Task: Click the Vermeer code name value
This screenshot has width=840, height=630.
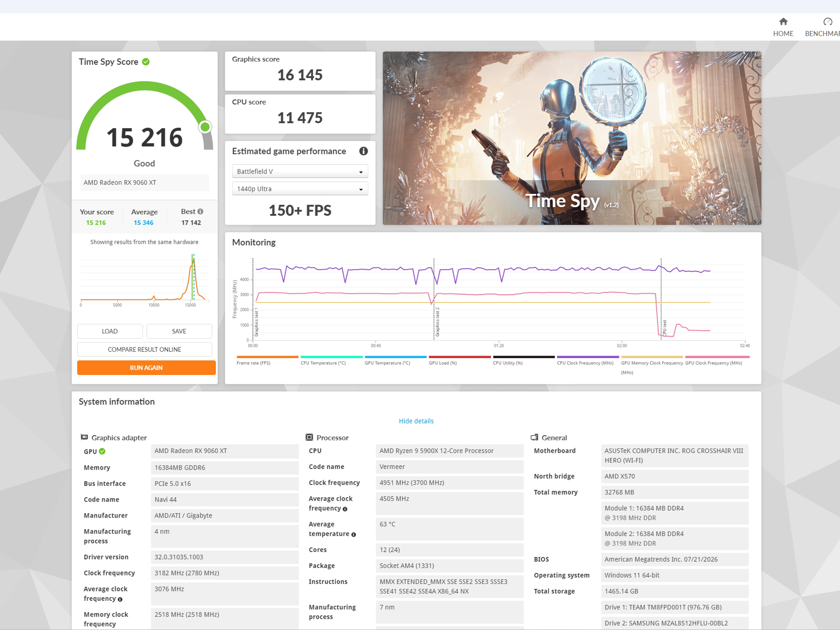Action: click(x=450, y=467)
